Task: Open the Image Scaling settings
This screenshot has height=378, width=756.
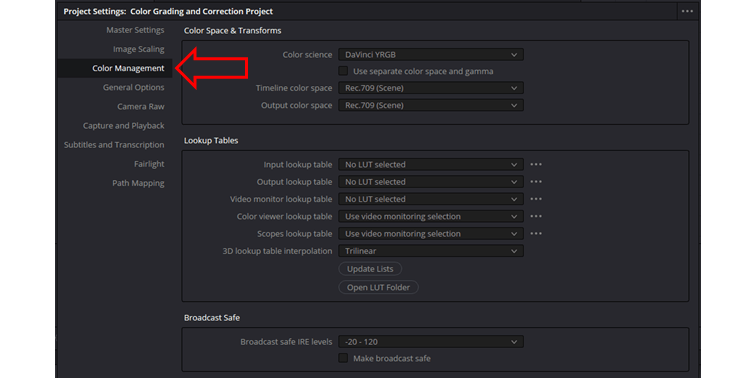Action: click(x=138, y=49)
